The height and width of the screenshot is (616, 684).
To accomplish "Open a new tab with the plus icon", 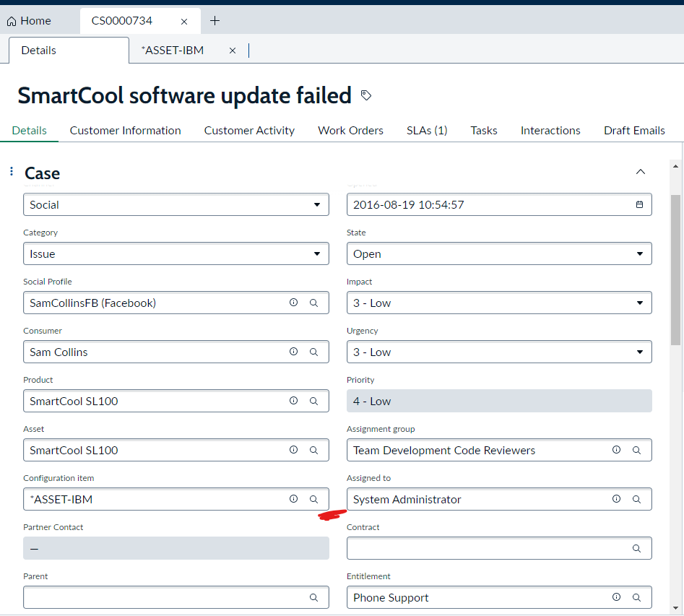I will pos(215,20).
